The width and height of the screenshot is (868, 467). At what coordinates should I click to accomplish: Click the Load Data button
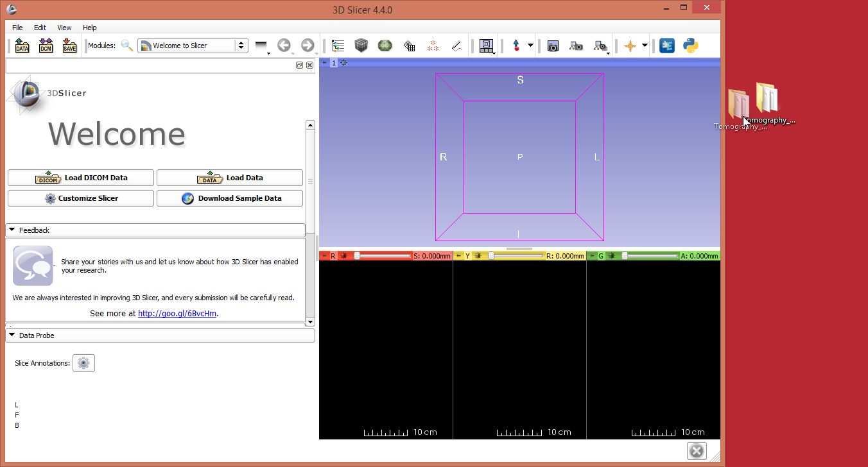click(230, 178)
